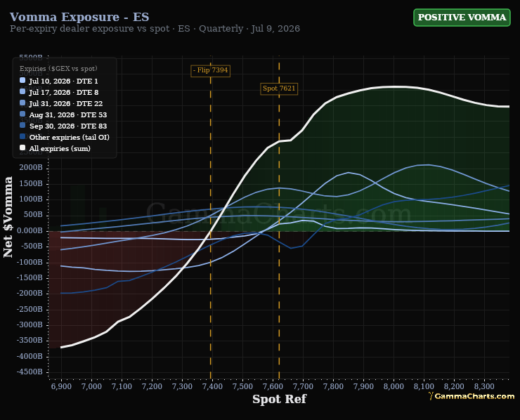Click the Jul 10, 2026 legend color swatch

(22, 80)
